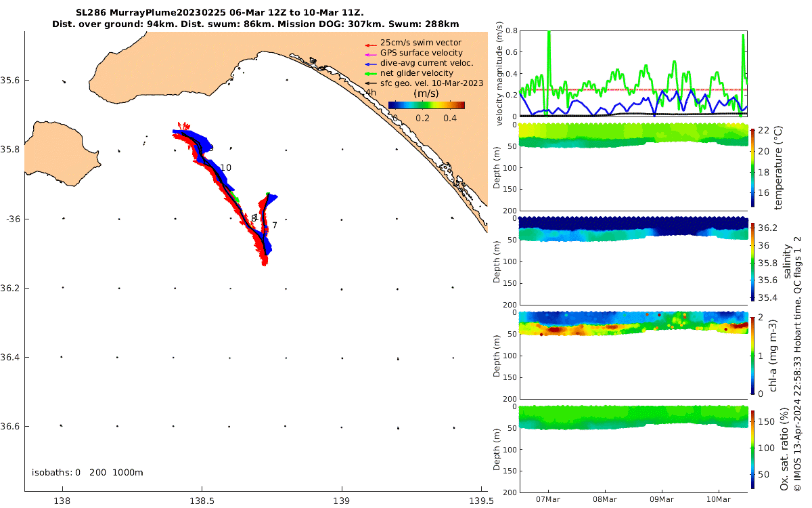Image resolution: width=812 pixels, height=508 pixels.
Task: Click the isobaths 0 200 1000m label
Action: (87, 472)
